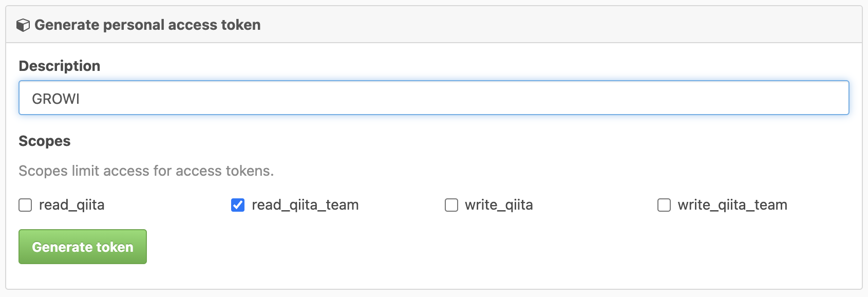This screenshot has width=868, height=297.
Task: Click the package icon beside the header title
Action: click(23, 25)
